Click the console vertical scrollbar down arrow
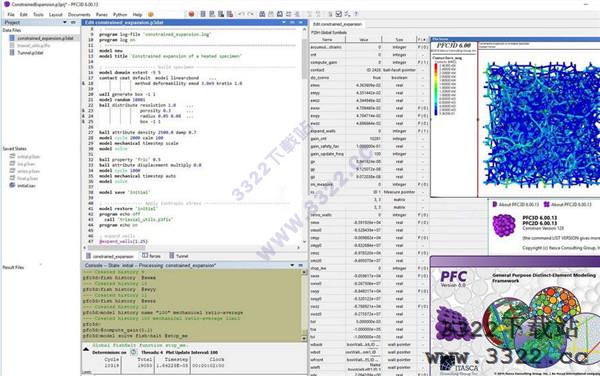The image size is (600, 376). pos(304,339)
